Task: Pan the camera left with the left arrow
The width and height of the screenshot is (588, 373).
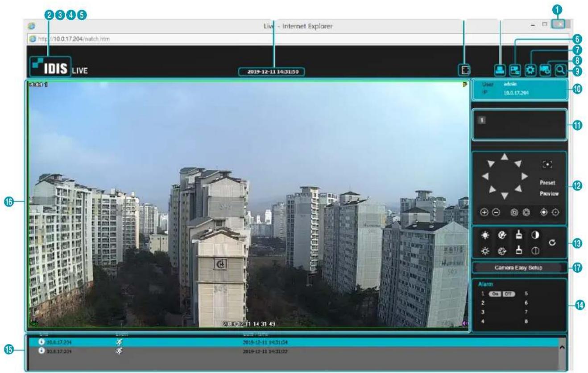Action: (x=485, y=176)
